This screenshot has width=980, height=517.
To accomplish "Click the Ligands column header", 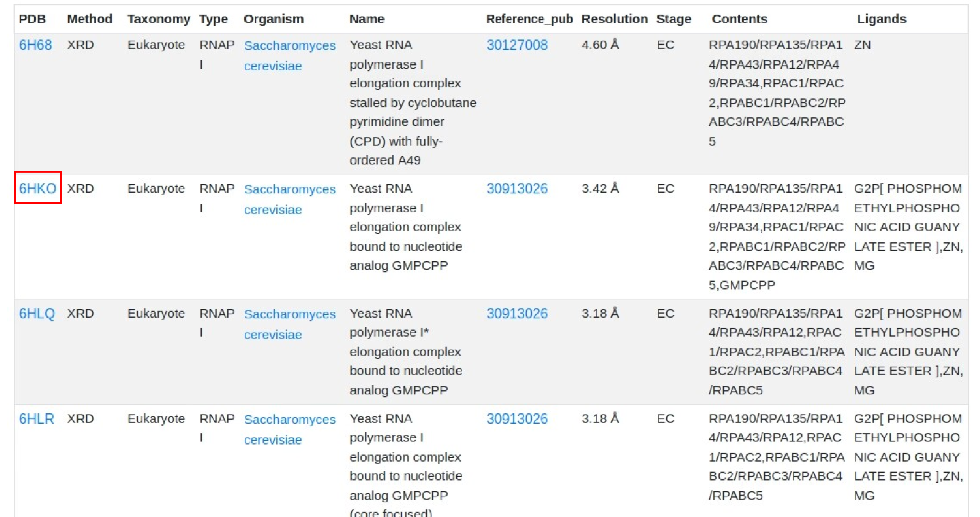I will click(x=881, y=19).
